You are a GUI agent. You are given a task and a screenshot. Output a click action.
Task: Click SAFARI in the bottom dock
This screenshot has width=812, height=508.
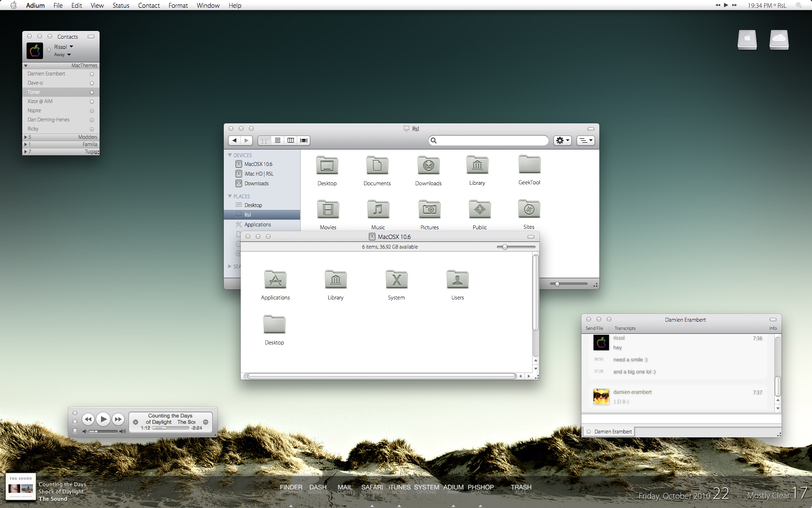pos(372,488)
